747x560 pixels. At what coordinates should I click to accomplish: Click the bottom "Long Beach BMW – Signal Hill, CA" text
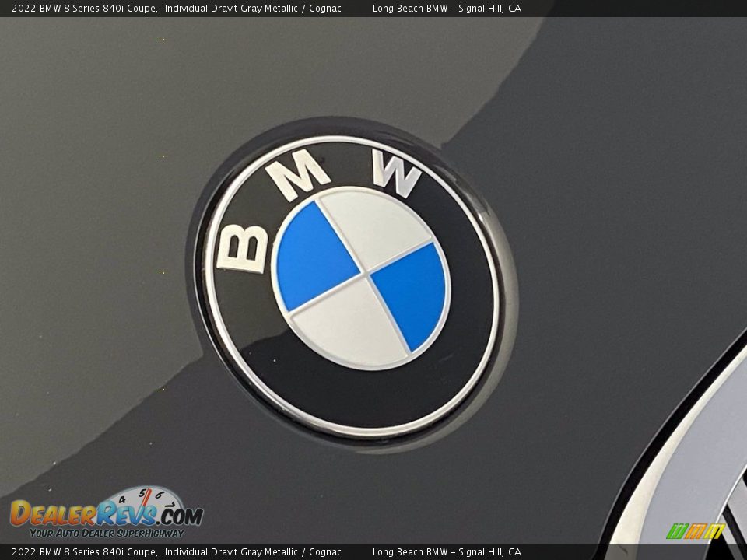[447, 552]
